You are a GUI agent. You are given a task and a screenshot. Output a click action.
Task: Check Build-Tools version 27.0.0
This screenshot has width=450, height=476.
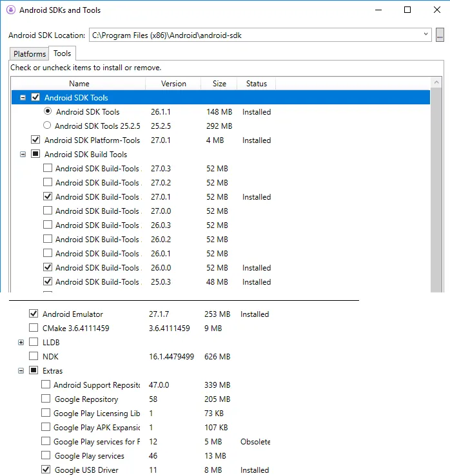(48, 211)
